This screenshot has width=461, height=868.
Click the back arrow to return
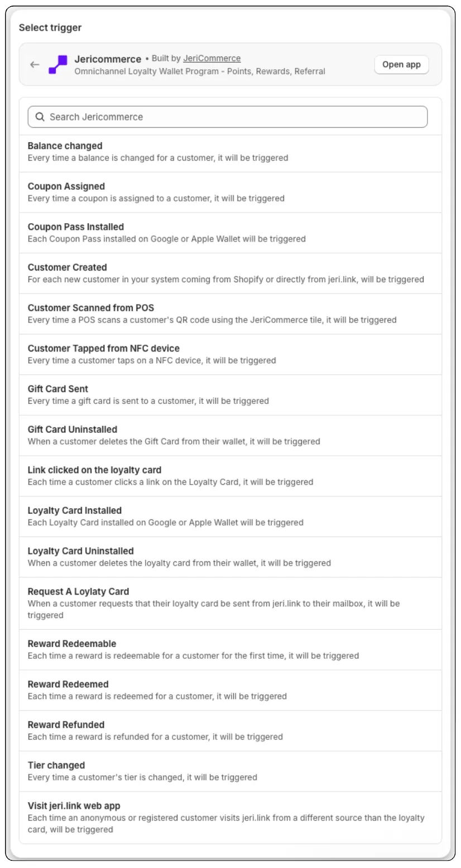point(35,64)
